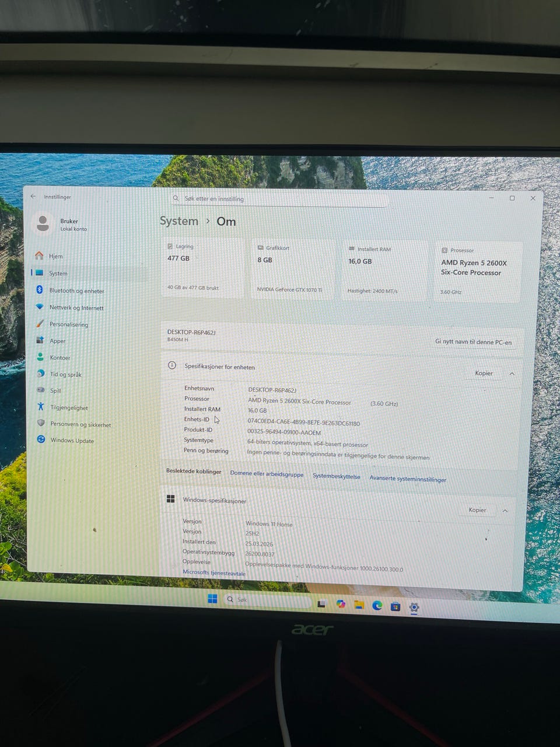Open Microsoft Edge from the taskbar

pyautogui.click(x=377, y=605)
